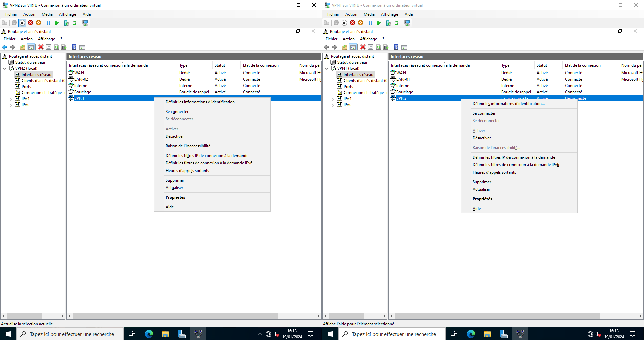Viewport: 644px width, 340px height.
Task: Click the refresh icon in the VPN1 console toolbar
Action: click(378, 47)
